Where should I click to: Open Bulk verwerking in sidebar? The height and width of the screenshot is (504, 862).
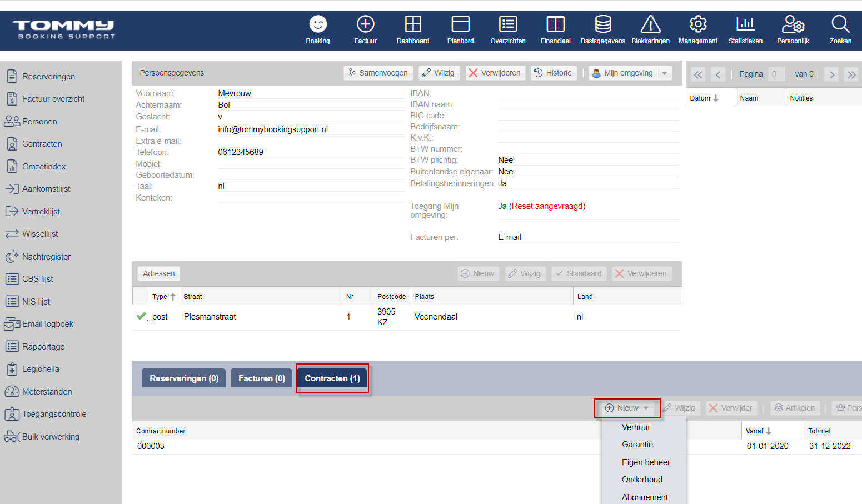pyautogui.click(x=51, y=437)
